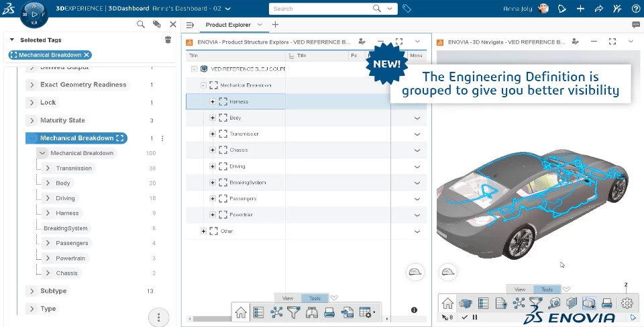
Task: Click the filter funnel in the Product Structure toolbar
Action: click(x=293, y=313)
